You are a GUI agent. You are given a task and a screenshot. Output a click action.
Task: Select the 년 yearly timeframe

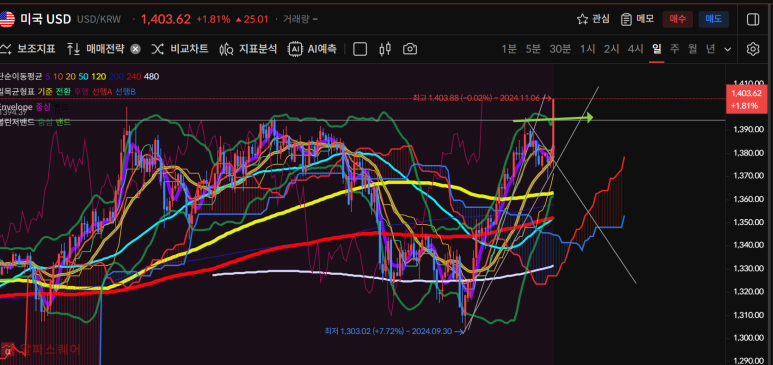pyautogui.click(x=710, y=49)
